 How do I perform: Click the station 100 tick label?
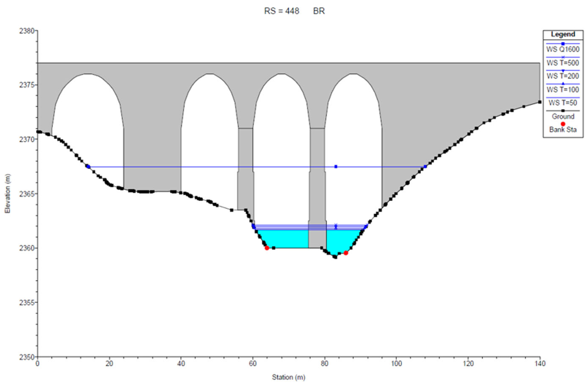(396, 363)
